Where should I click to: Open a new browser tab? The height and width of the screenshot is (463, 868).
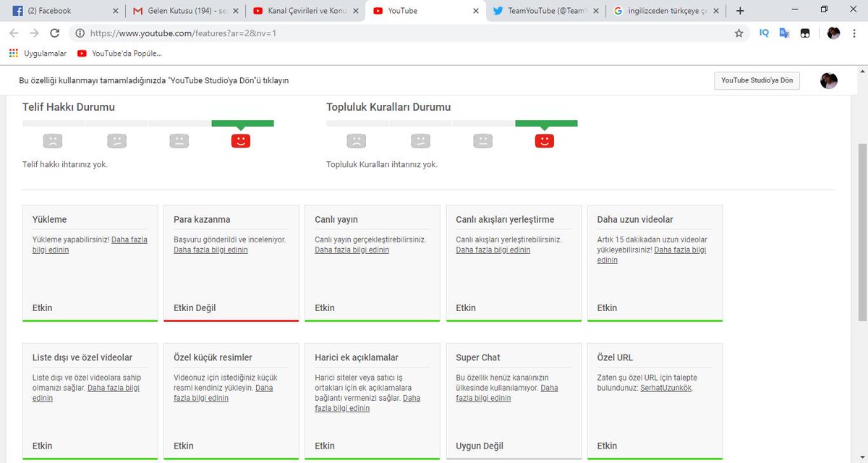point(740,11)
